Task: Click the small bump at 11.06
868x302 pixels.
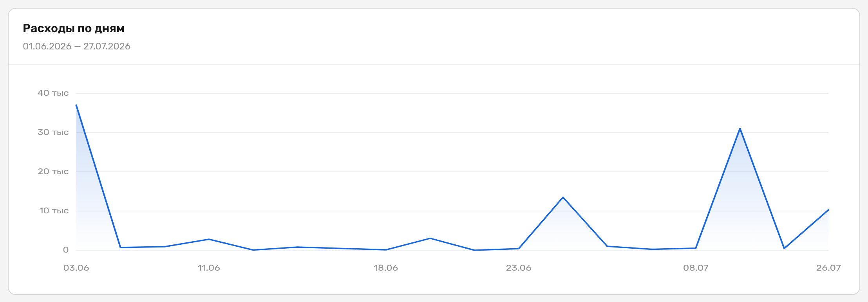Action: (209, 239)
